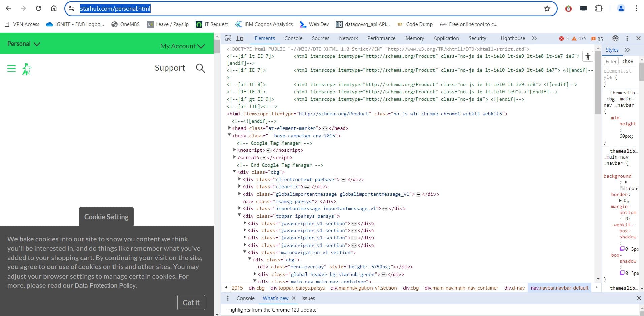644x316 pixels.
Task: Click the box-shadow color swatch
Action: (x=622, y=273)
